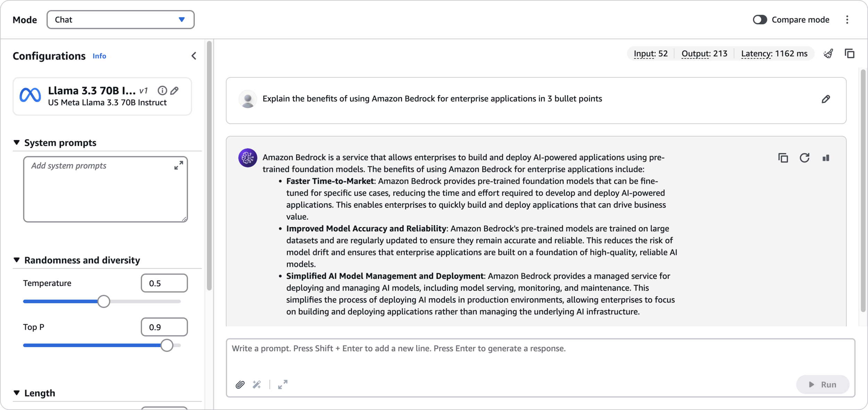Click the Temperature slider handle

[103, 301]
